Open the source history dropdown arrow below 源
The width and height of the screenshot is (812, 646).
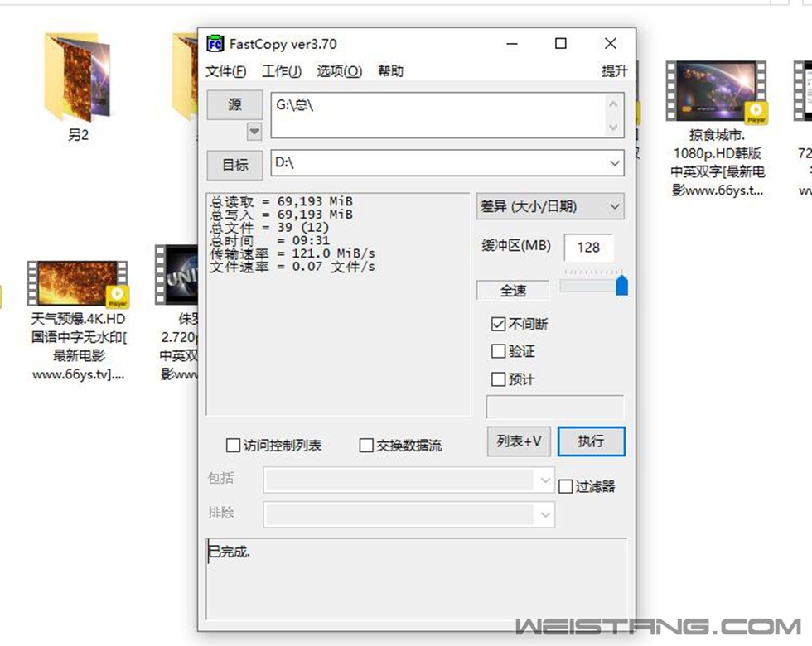(254, 132)
